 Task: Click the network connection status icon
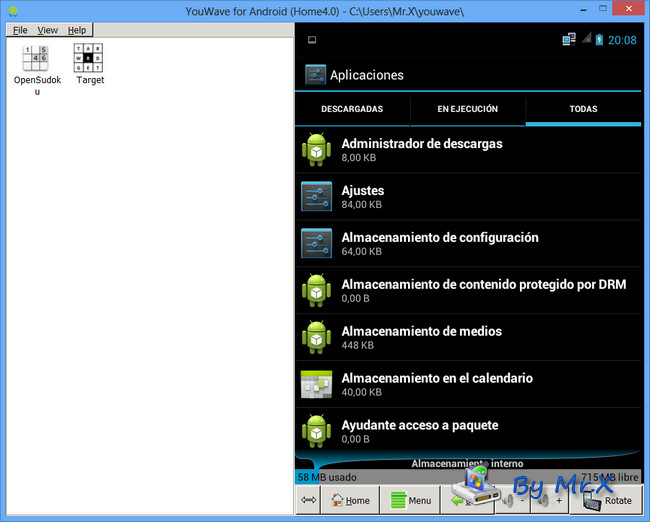point(569,39)
